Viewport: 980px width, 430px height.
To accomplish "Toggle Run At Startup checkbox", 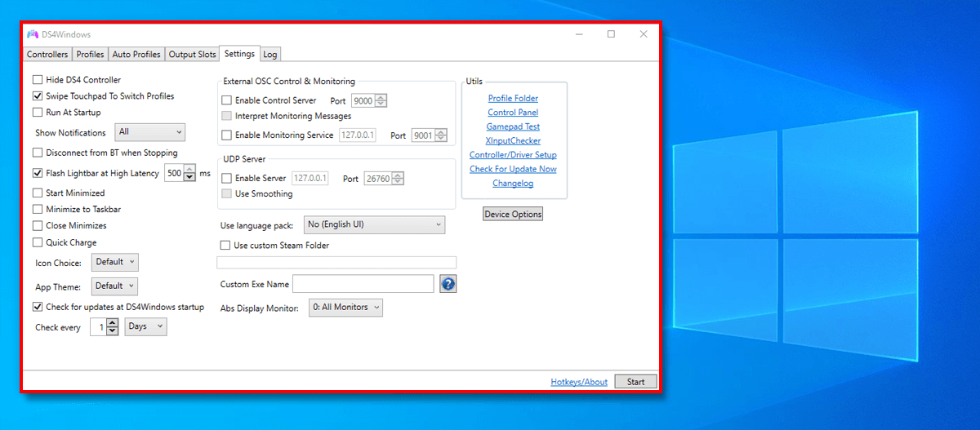I will [x=38, y=113].
